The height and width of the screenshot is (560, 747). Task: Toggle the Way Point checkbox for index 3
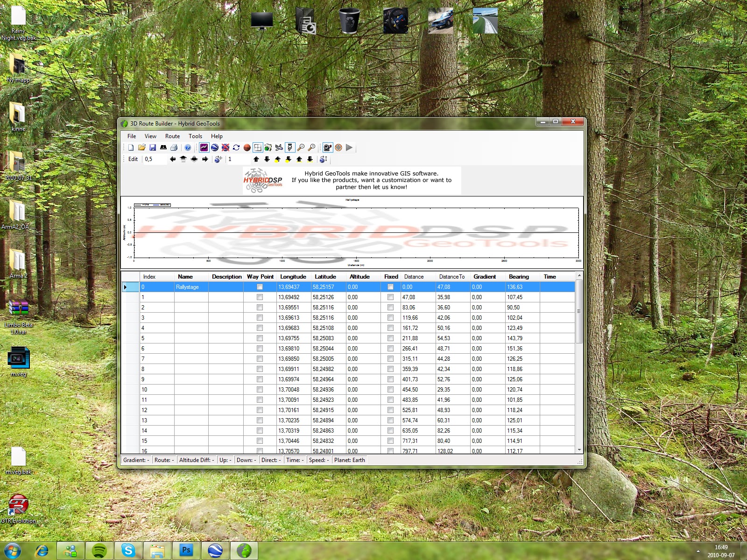click(260, 318)
